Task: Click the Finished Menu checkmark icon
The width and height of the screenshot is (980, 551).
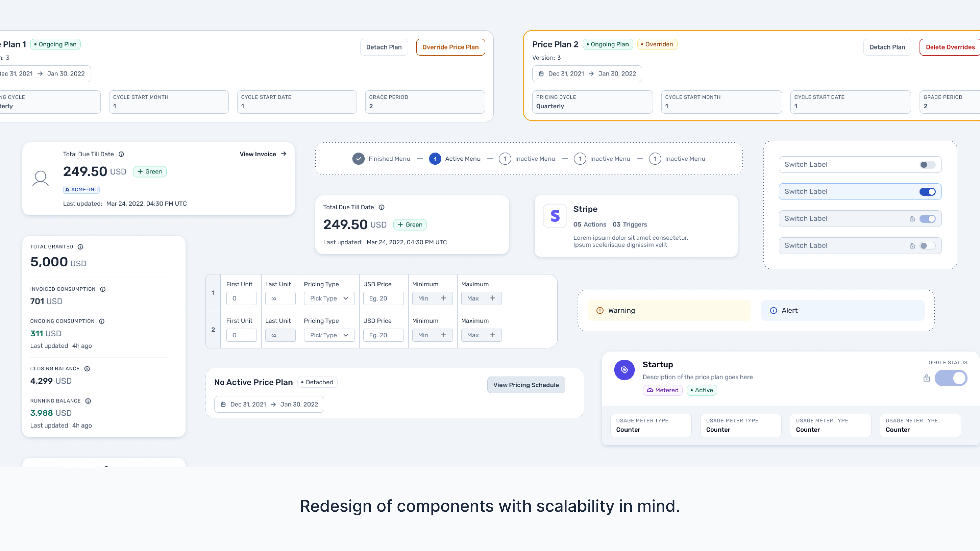Action: [x=358, y=159]
